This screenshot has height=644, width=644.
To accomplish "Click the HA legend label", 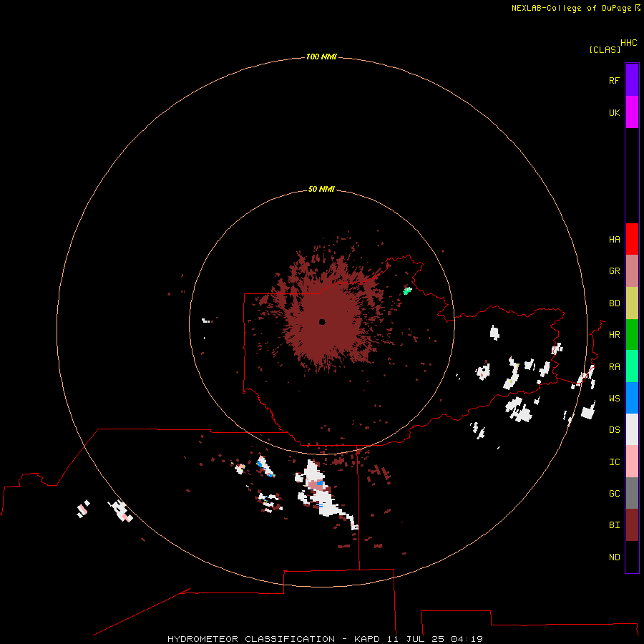I will [x=614, y=239].
